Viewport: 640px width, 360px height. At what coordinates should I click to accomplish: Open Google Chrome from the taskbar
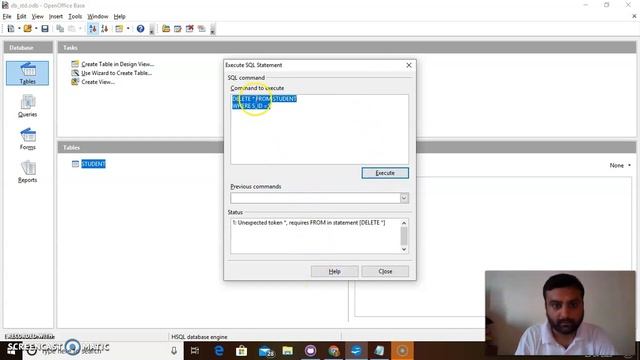point(334,351)
